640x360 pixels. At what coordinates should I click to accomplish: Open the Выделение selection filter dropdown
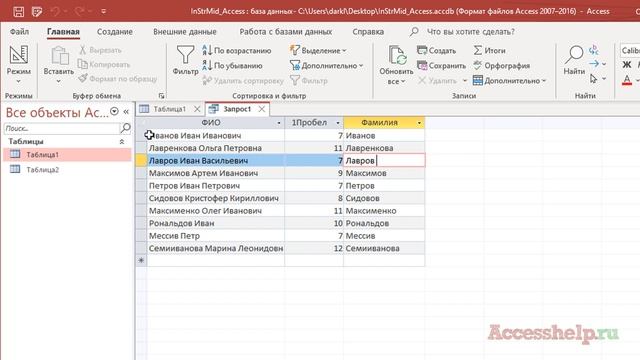[x=318, y=51]
